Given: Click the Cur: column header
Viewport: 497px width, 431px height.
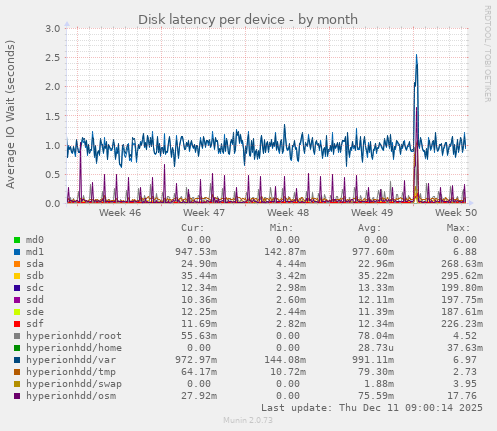Looking at the screenshot, I should (193, 228).
